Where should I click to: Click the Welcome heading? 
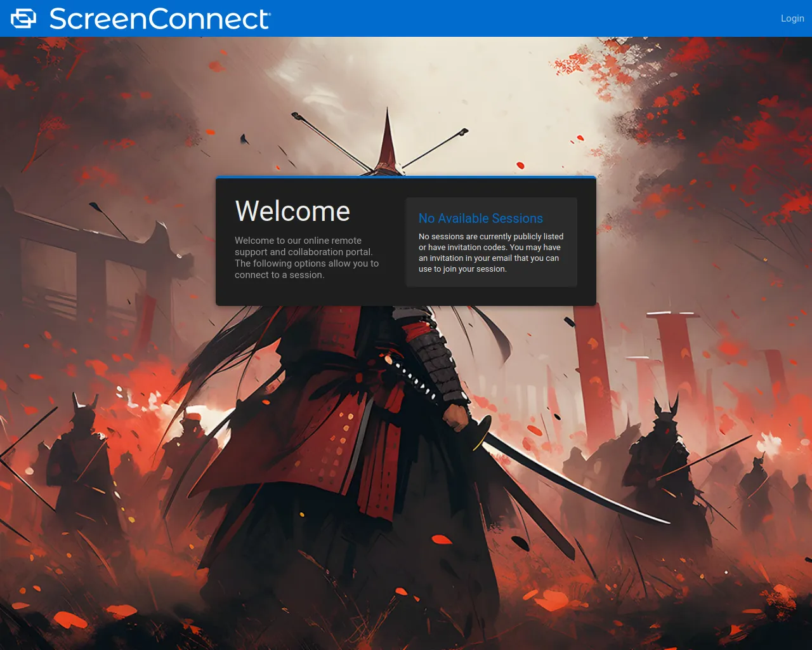[x=292, y=211]
